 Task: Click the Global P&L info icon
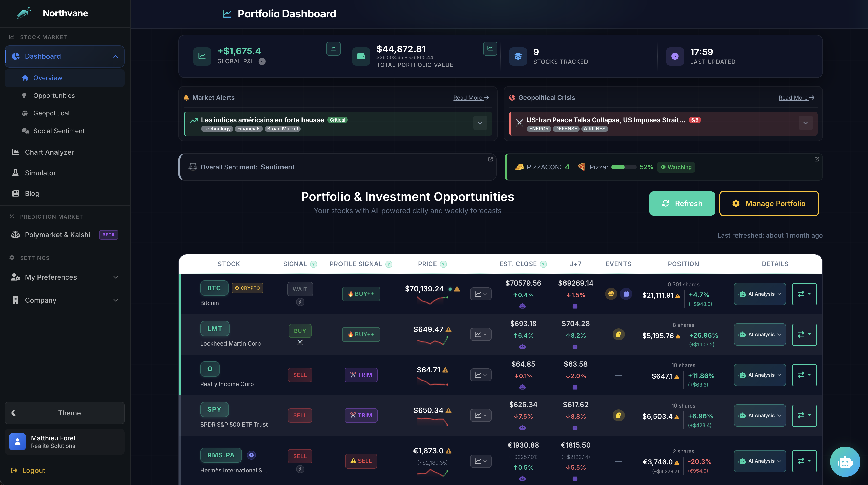(x=262, y=61)
